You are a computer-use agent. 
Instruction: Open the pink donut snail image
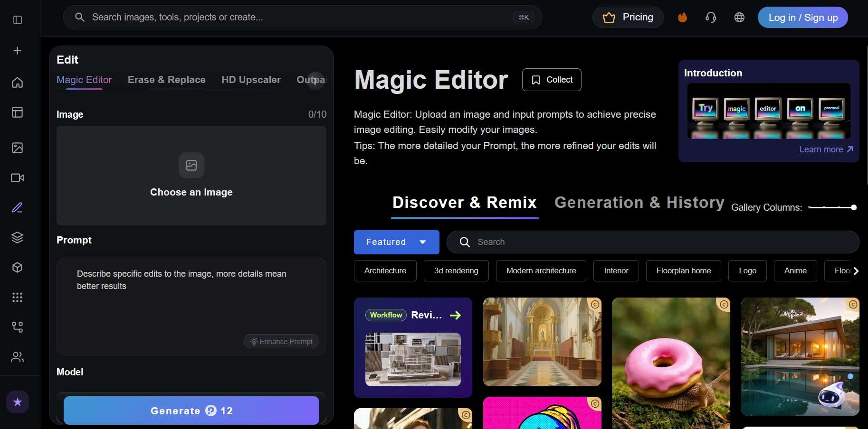[671, 364]
